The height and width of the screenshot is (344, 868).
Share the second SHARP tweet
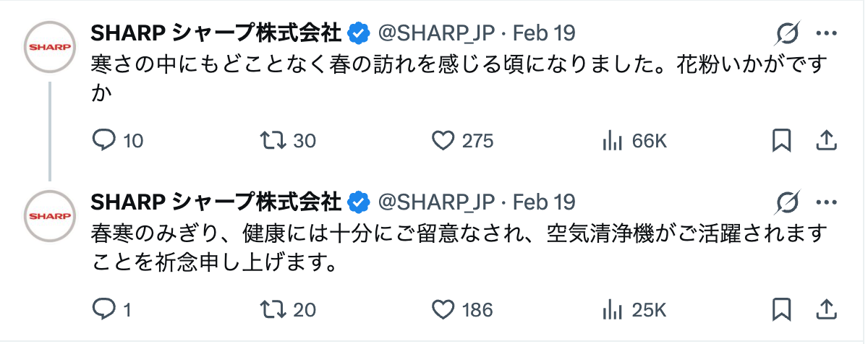point(826,310)
